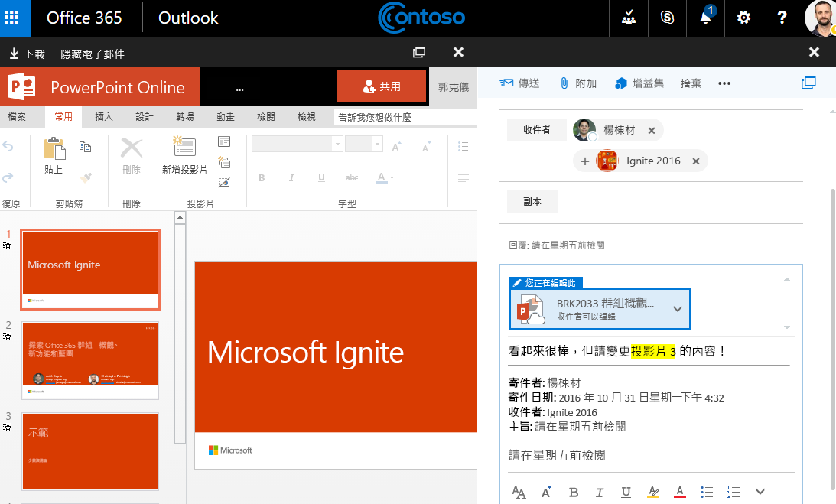This screenshot has height=504, width=836.
Task: Select slide 2 thumbnail
Action: tap(90, 360)
